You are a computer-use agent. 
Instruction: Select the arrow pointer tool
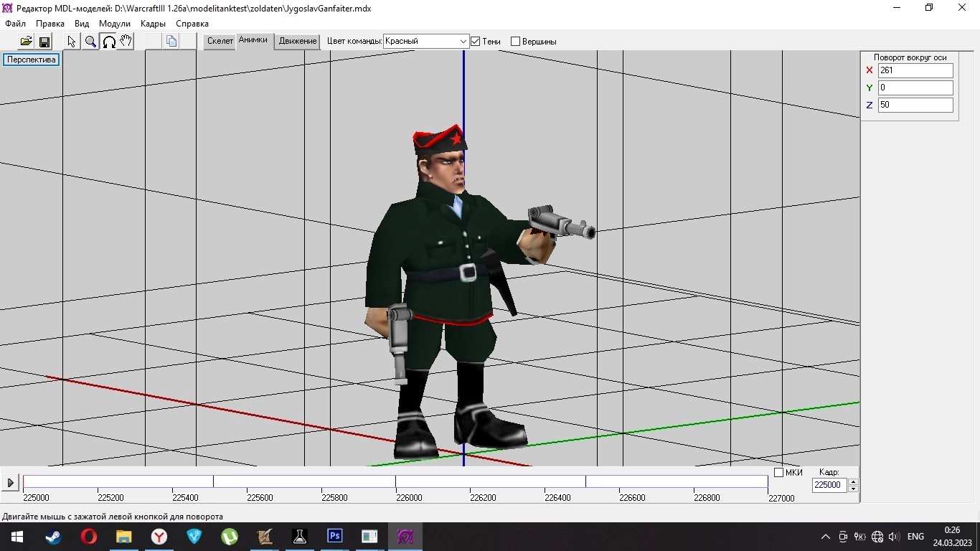point(72,42)
